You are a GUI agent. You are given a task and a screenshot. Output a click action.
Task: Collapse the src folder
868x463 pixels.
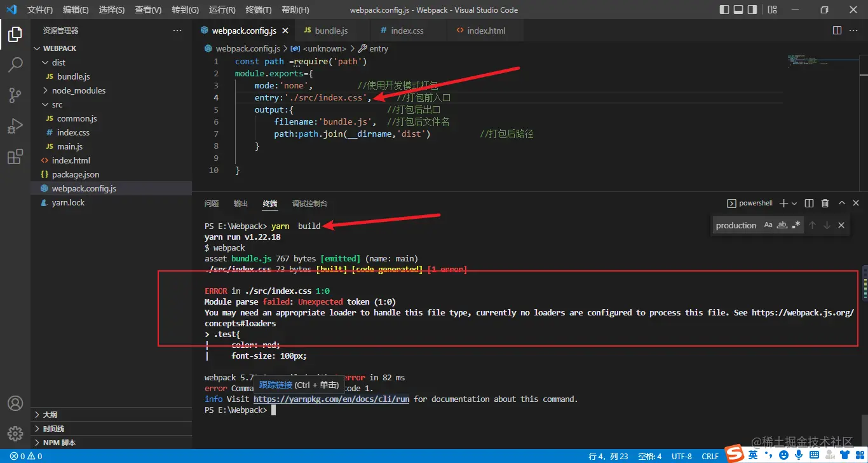tap(57, 104)
